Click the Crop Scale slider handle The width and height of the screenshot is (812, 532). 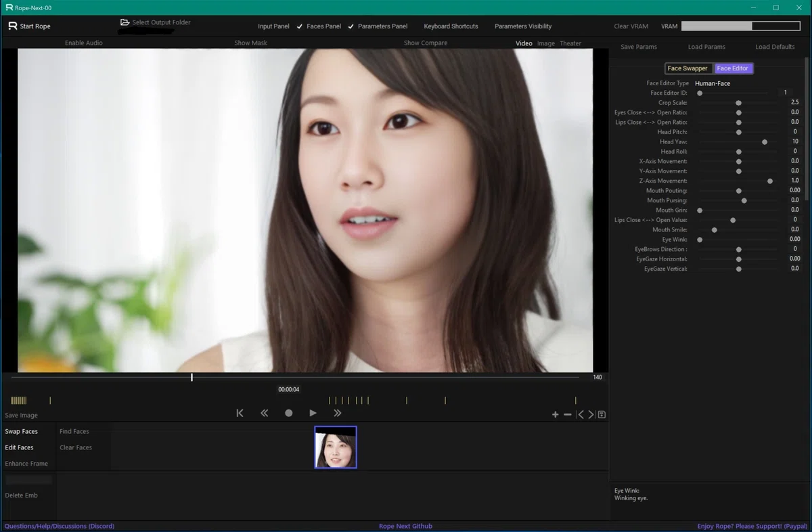(739, 103)
